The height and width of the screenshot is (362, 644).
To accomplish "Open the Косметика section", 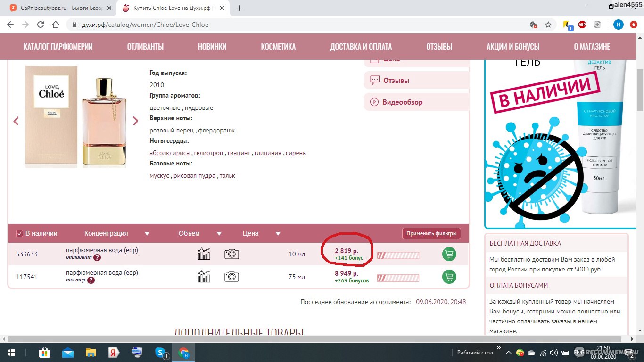I will [x=278, y=47].
